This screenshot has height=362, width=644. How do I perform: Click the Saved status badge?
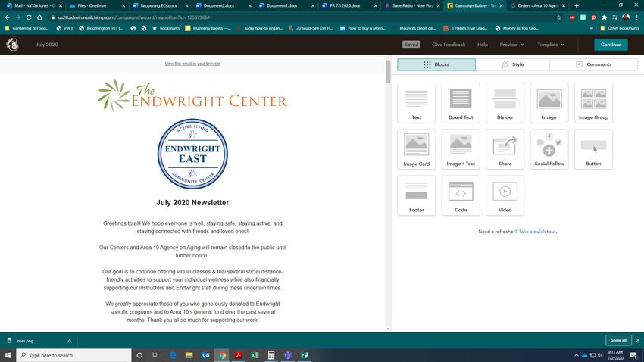(x=411, y=45)
